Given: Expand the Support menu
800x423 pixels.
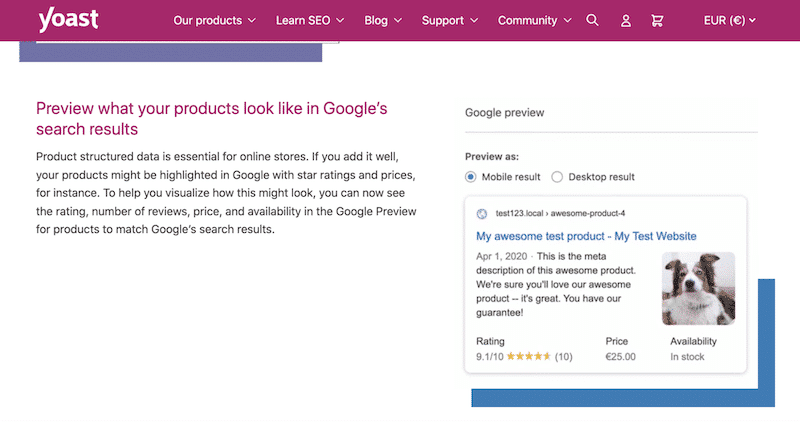Looking at the screenshot, I should pos(449,20).
